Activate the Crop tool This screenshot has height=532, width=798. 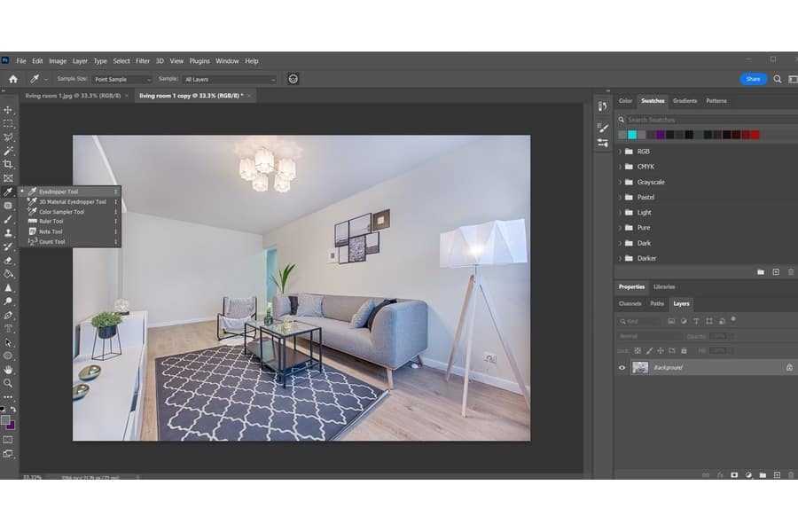click(8, 164)
